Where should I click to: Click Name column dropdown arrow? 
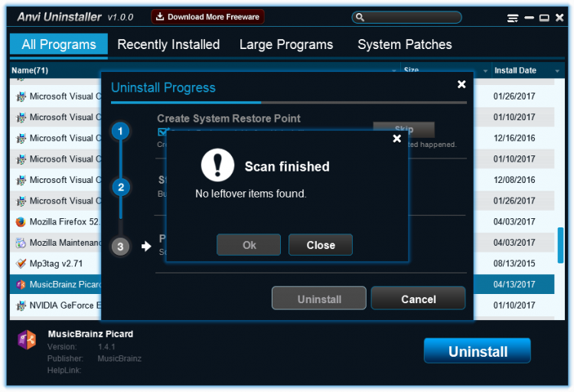click(394, 70)
